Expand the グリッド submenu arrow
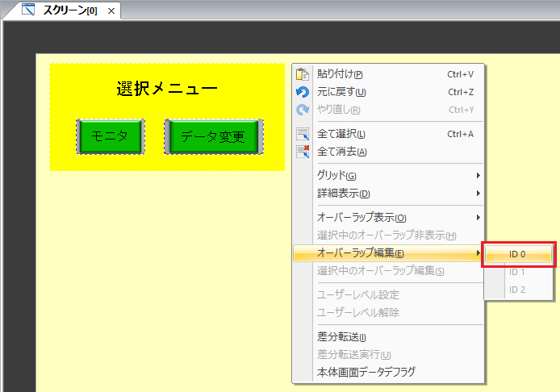 (x=478, y=176)
